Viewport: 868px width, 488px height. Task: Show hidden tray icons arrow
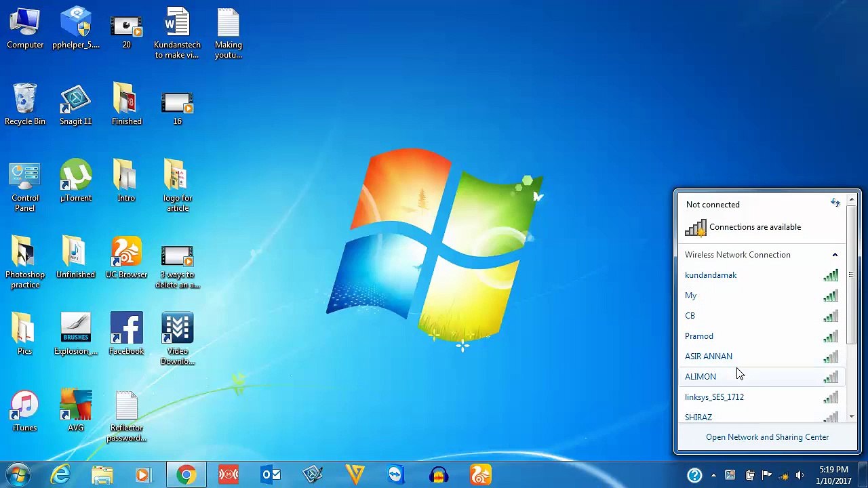713,475
